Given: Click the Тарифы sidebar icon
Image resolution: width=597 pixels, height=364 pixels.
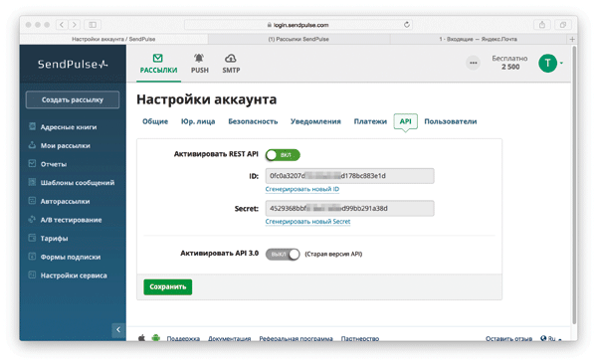Looking at the screenshot, I should (33, 238).
